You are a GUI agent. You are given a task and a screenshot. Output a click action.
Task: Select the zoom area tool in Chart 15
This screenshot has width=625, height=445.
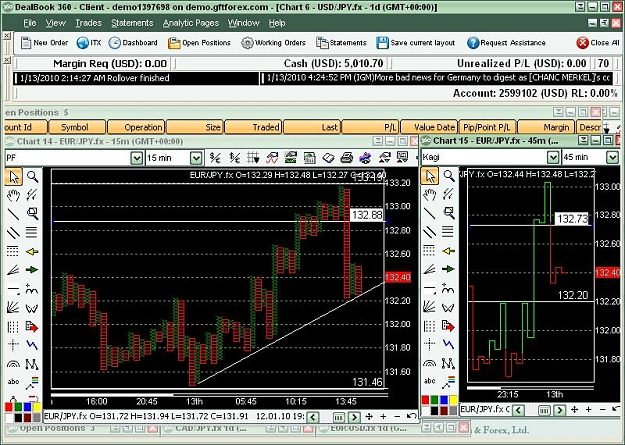pos(448,213)
